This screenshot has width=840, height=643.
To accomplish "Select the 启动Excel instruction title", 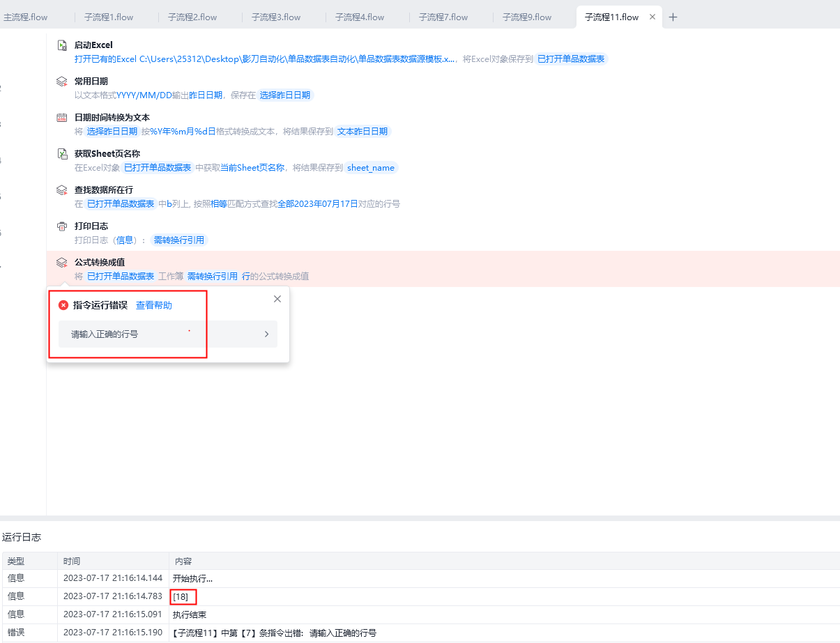I will 93,45.
